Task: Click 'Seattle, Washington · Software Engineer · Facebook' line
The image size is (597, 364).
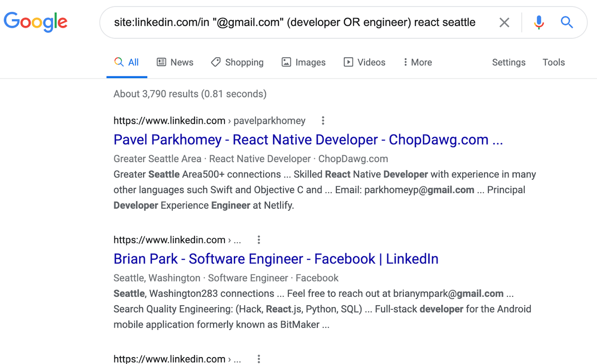Action: click(226, 278)
